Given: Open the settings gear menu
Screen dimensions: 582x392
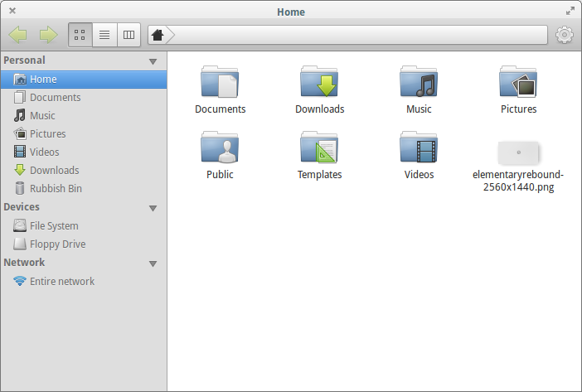Looking at the screenshot, I should tap(565, 35).
